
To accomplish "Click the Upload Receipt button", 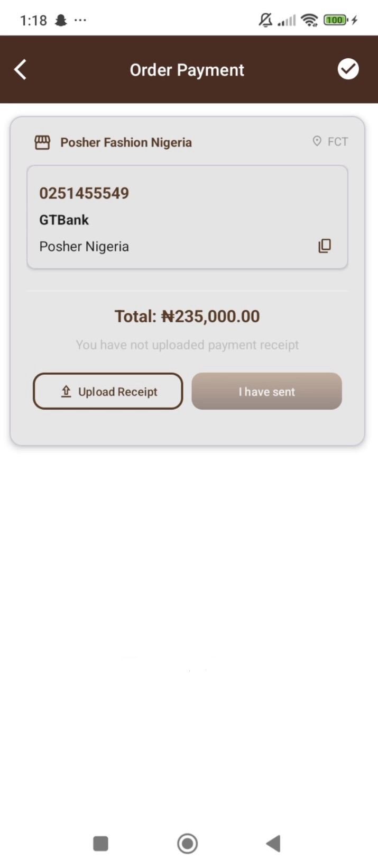I will (x=108, y=391).
